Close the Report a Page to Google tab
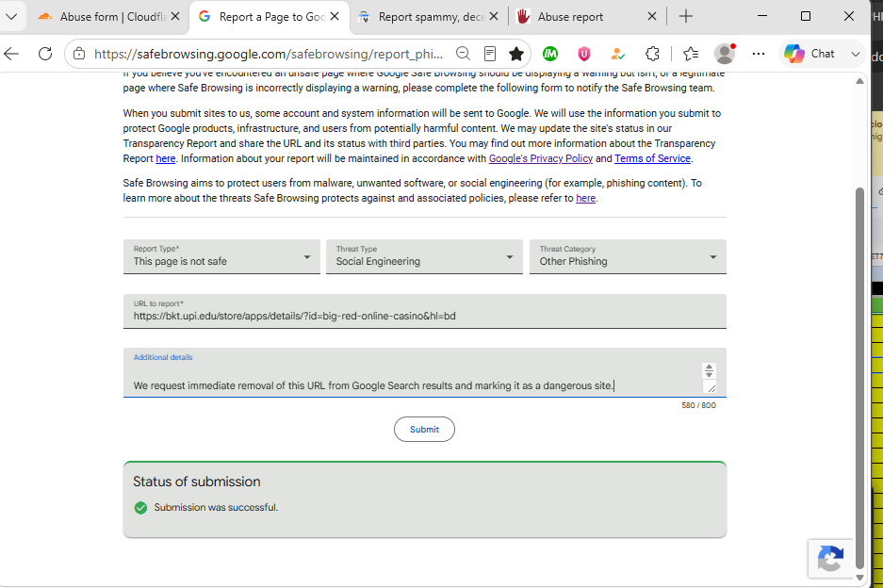The image size is (883, 588). point(335,16)
